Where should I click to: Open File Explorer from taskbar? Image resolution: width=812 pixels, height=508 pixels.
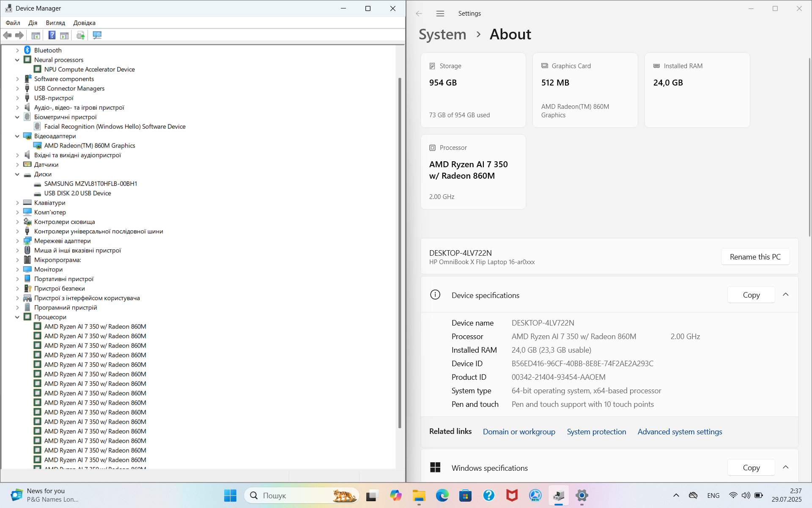tap(419, 495)
